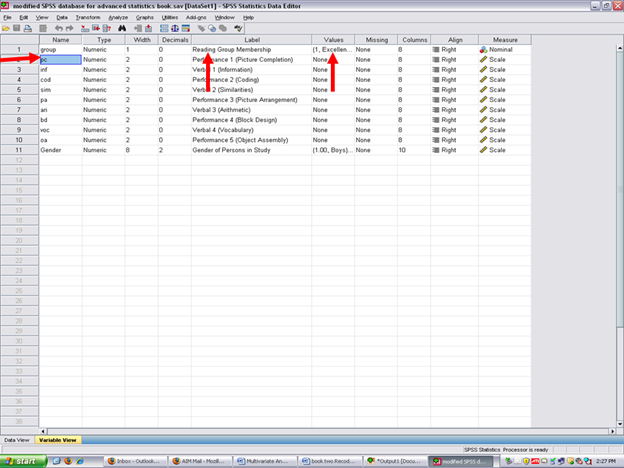Screen dimensions: 624x468
Task: Click the Find binoculars toolbar icon
Action: point(122,28)
